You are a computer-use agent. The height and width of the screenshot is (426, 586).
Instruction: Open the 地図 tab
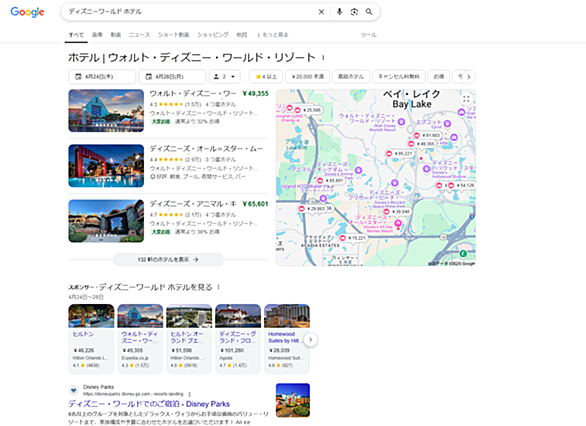(x=242, y=35)
